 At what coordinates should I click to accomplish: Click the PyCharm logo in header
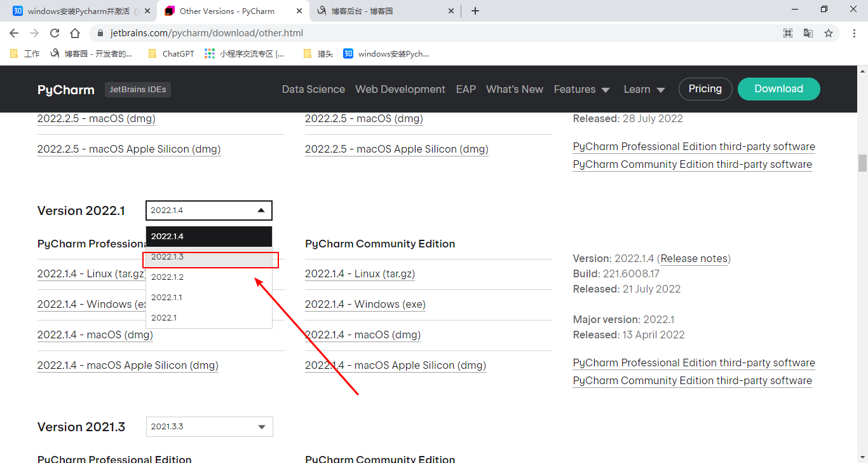(x=66, y=90)
